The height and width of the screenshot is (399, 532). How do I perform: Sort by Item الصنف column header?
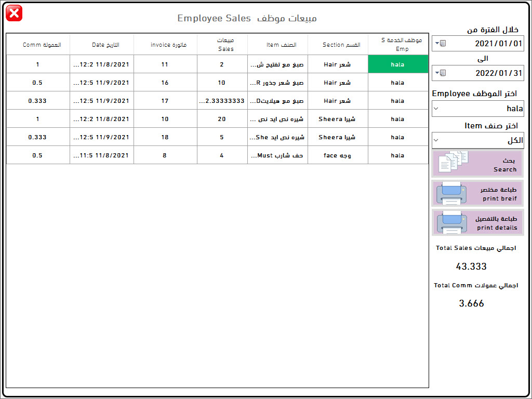[277, 45]
